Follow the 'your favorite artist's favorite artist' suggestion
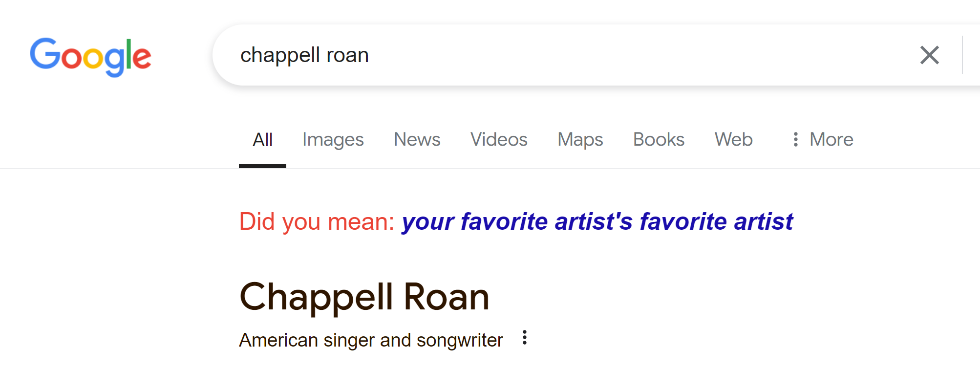980x371 pixels. tap(597, 221)
